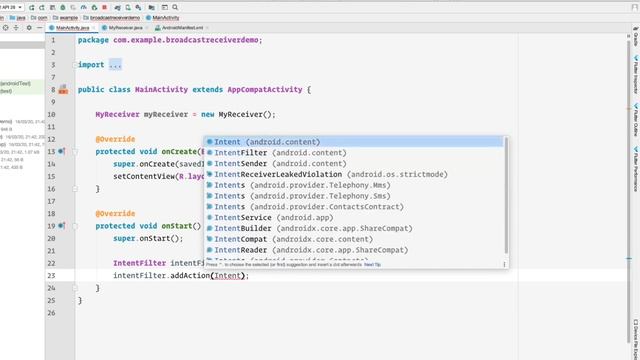Stop the running app with red square
Viewport: 640px width, 360px height.
(104, 7)
